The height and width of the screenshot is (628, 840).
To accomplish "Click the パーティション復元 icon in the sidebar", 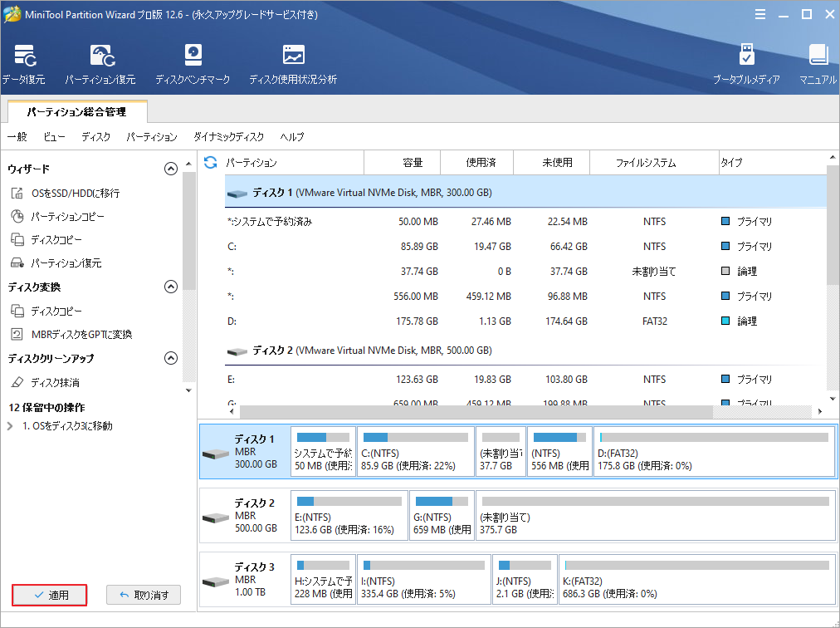I will [17, 262].
